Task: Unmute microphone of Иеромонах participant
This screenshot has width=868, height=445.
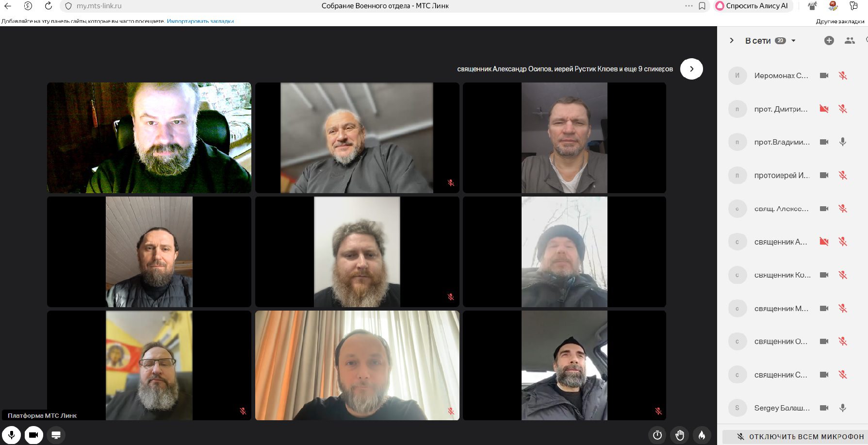Action: (843, 76)
